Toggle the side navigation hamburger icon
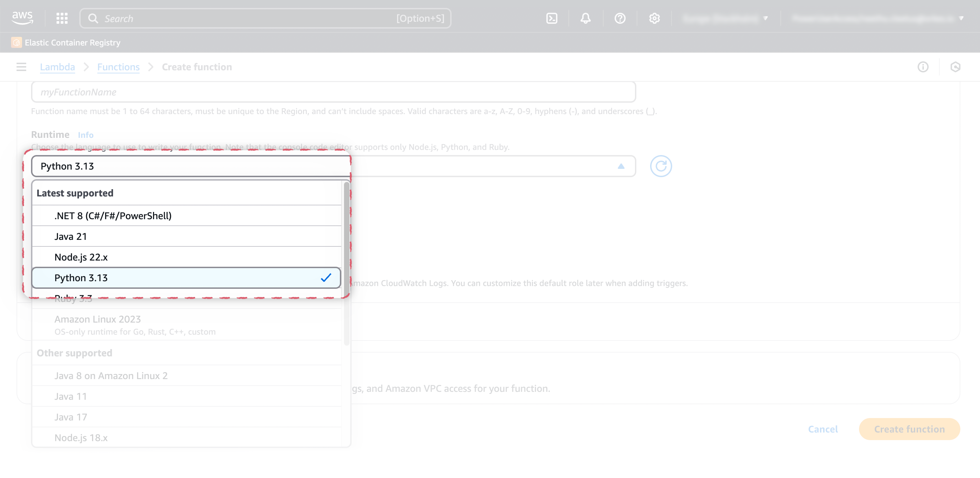980x478 pixels. tap(21, 67)
